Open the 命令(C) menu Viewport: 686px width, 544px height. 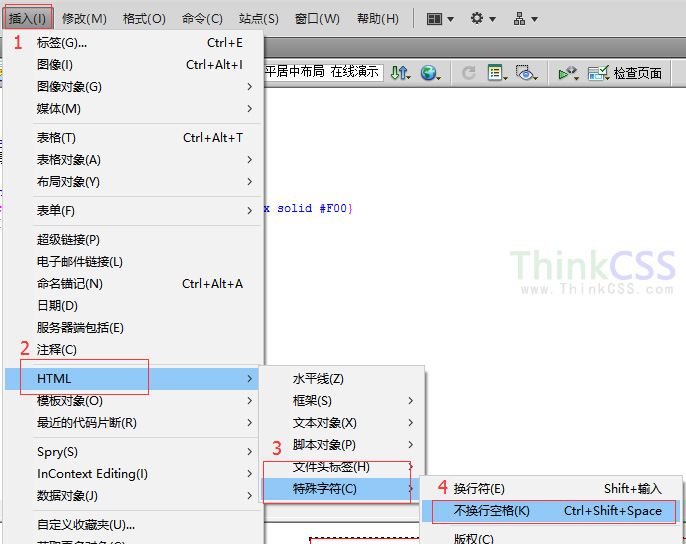click(202, 19)
